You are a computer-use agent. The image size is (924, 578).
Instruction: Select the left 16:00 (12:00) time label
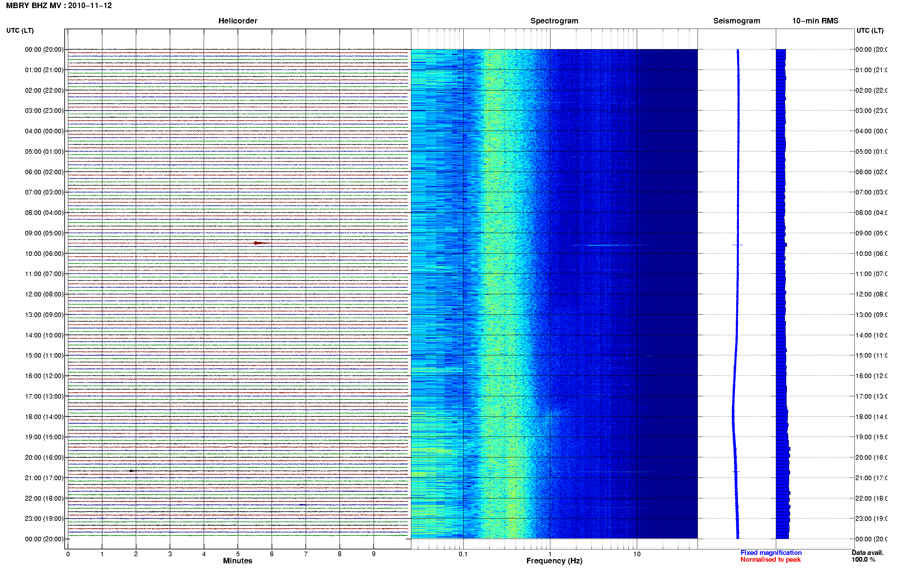44,376
